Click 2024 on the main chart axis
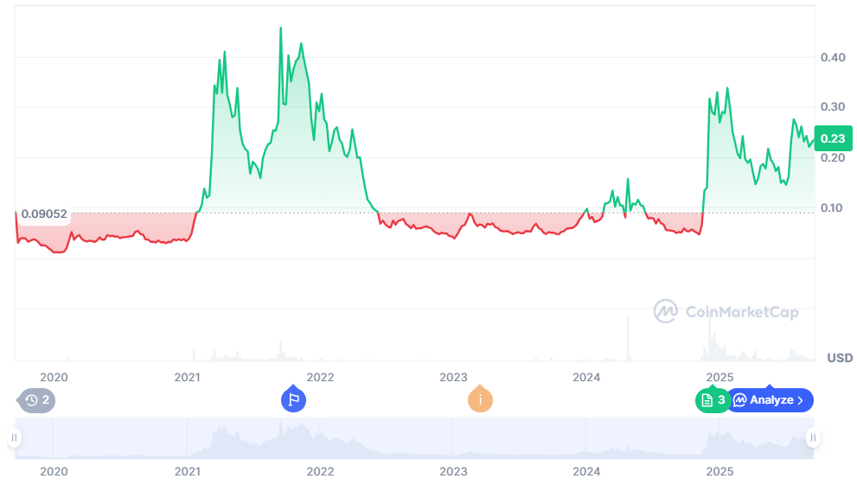This screenshot has width=857, height=504. 586,377
